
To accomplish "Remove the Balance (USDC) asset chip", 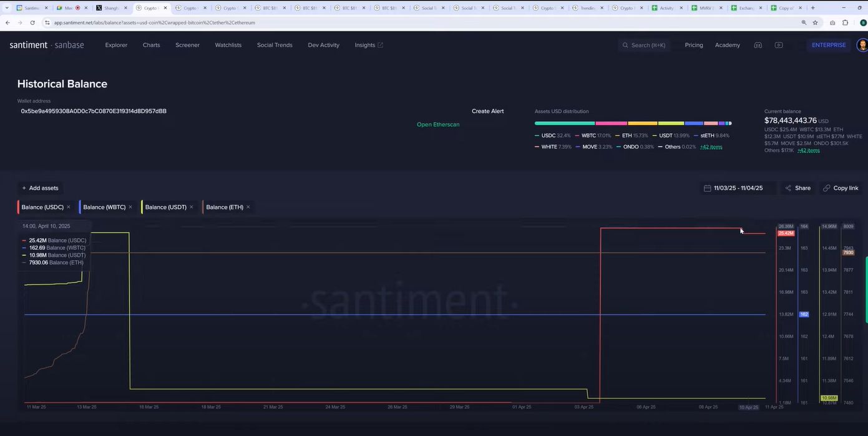I will (69, 207).
